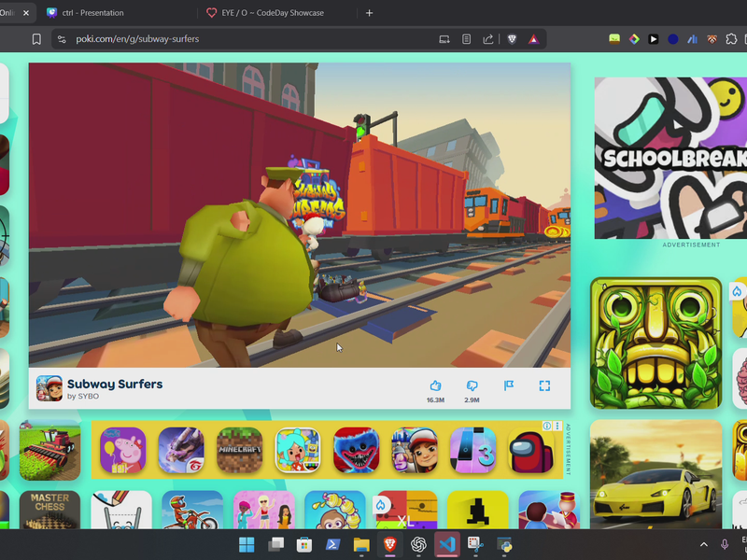Open browser extensions puzzle icon
This screenshot has height=560, width=747.
[x=731, y=39]
